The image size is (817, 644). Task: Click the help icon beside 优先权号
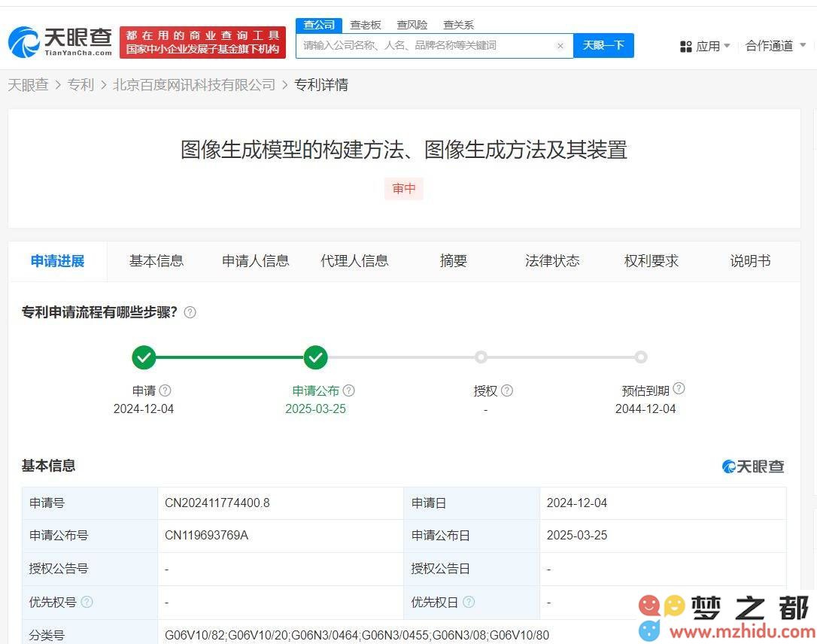(87, 602)
